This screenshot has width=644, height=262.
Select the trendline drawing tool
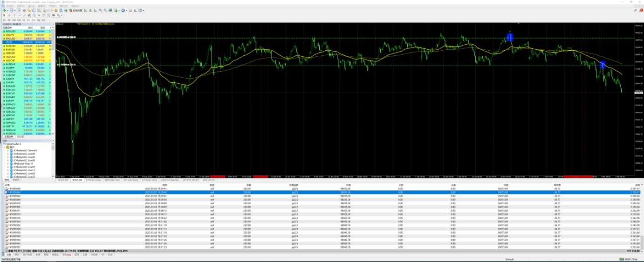click(24, 15)
